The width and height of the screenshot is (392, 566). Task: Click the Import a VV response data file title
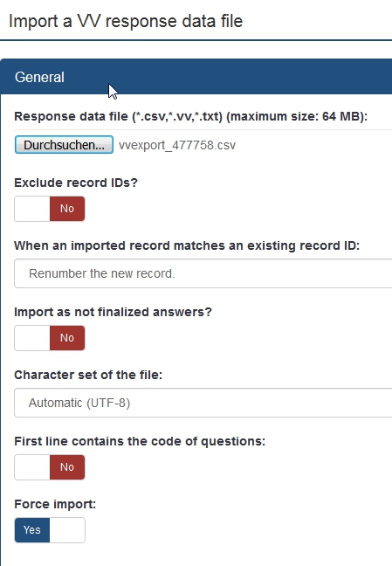(126, 21)
